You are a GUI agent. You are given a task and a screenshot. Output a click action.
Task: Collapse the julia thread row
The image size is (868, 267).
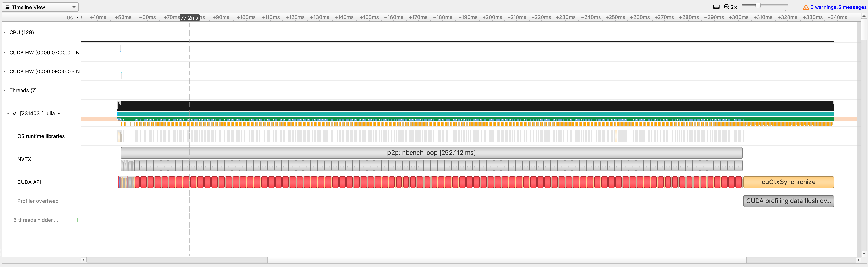pos(8,113)
